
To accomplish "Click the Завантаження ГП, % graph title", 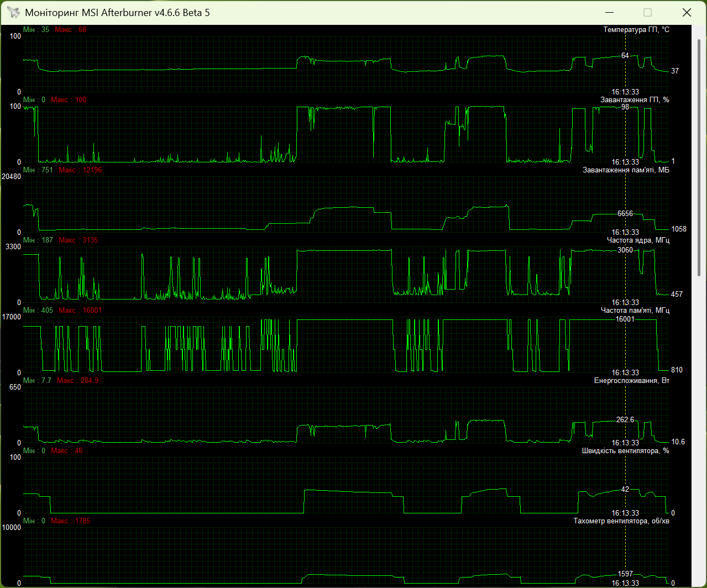I will tap(635, 99).
